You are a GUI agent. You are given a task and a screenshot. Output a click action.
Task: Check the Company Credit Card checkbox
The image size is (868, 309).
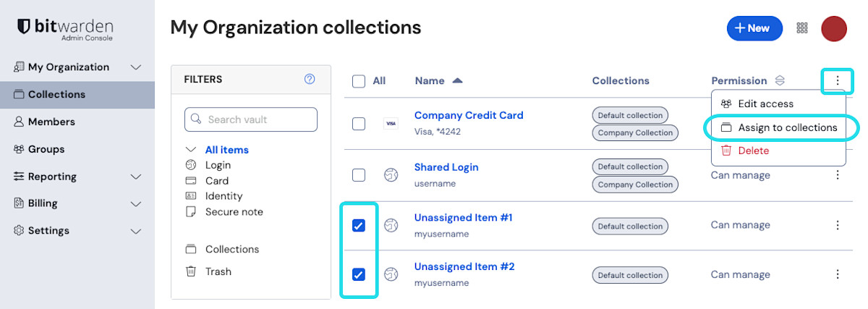coord(359,124)
